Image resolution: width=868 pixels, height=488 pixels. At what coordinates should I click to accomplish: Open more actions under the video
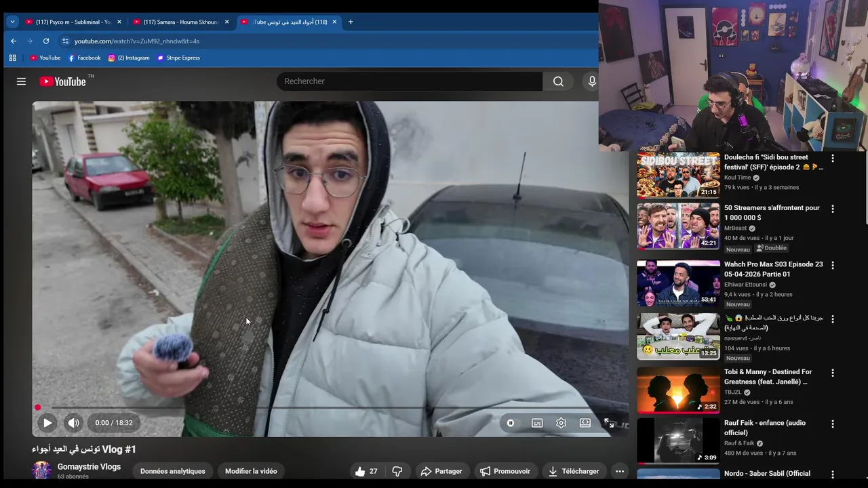(x=619, y=471)
